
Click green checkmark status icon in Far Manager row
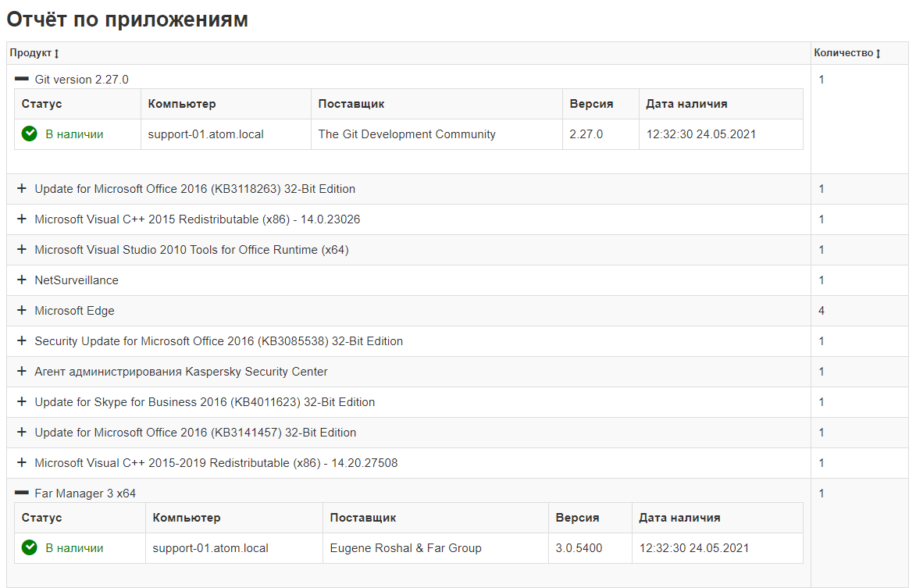coord(30,548)
